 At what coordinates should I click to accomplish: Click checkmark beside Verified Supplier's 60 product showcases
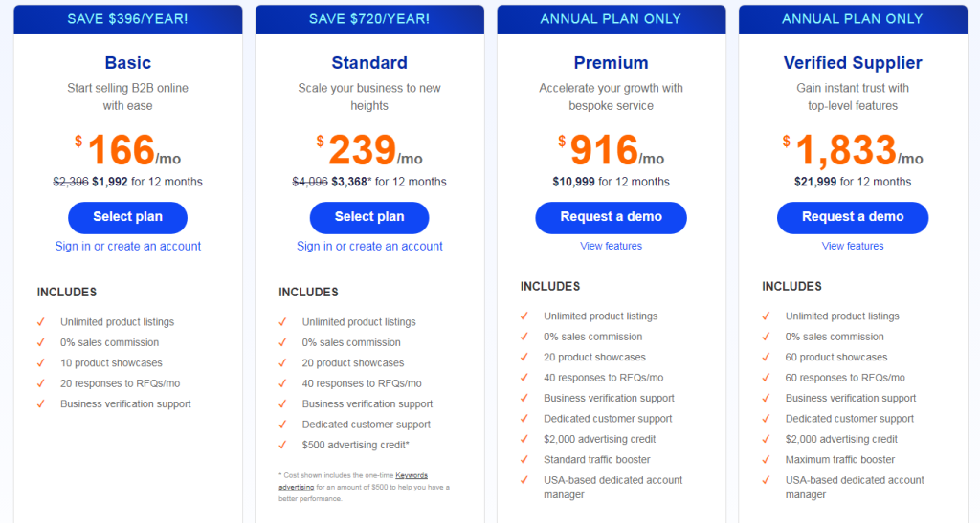click(x=766, y=357)
